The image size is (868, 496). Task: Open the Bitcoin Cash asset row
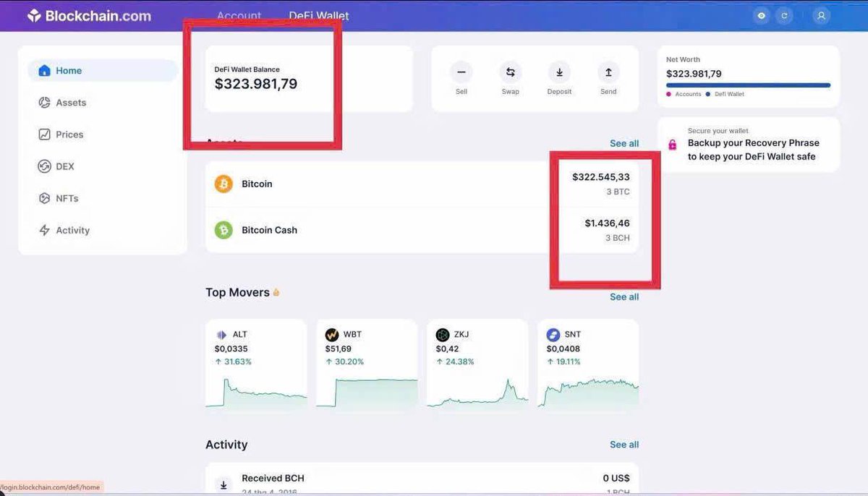tap(422, 230)
